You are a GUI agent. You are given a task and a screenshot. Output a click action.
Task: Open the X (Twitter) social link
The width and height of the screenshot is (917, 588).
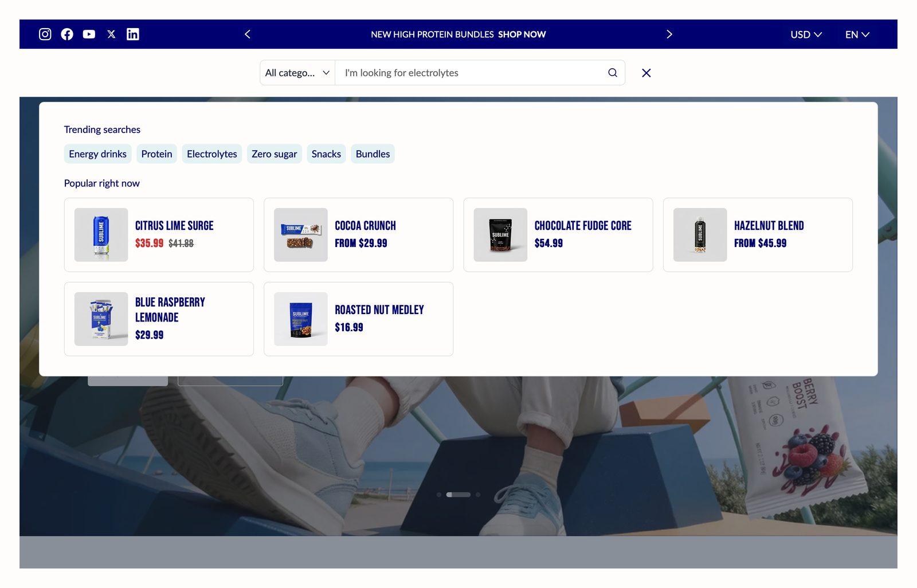pos(111,34)
